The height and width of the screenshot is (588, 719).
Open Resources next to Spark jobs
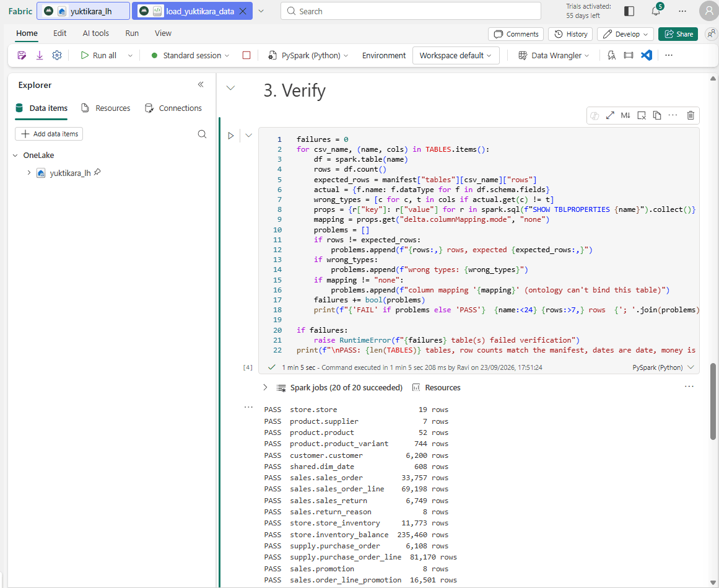(437, 388)
